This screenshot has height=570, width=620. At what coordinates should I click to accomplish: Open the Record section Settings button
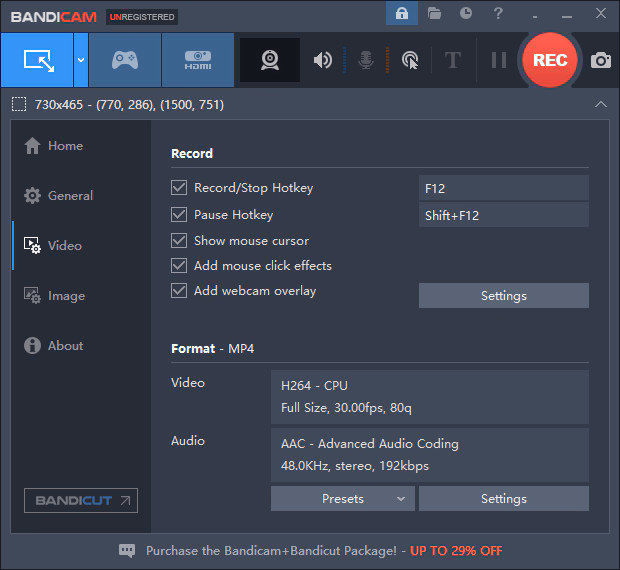(504, 295)
